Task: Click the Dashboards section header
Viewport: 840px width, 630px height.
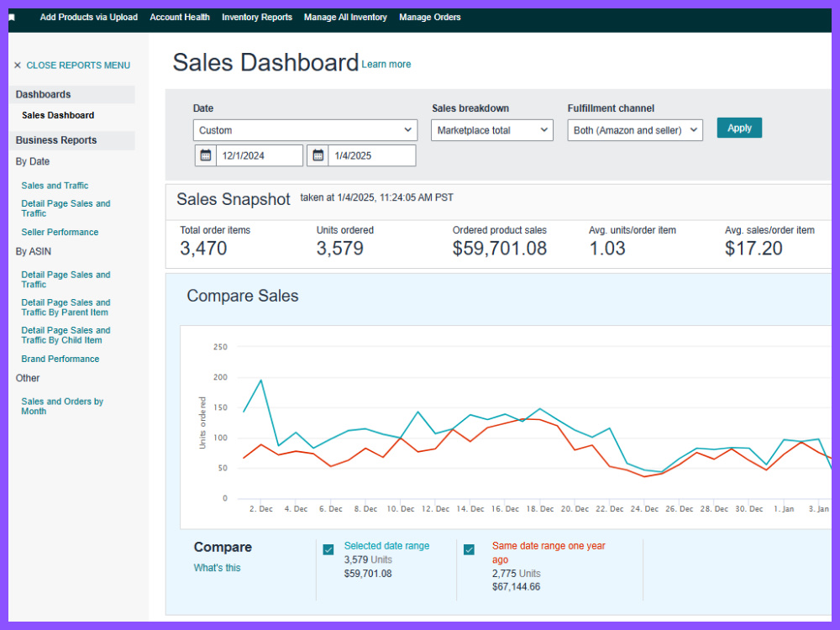Action: click(x=71, y=94)
